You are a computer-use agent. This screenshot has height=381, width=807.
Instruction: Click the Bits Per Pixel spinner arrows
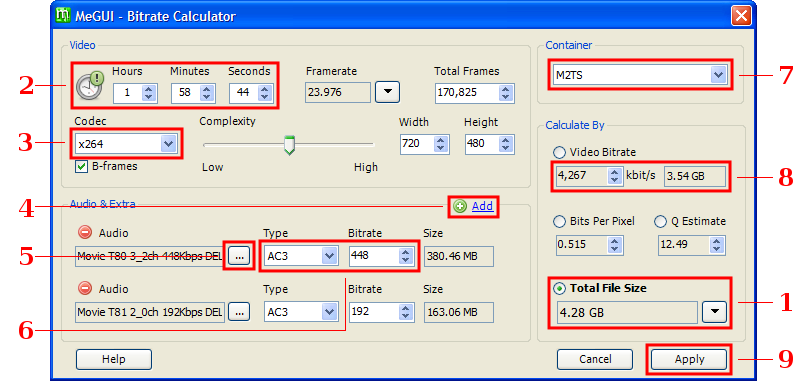point(614,245)
